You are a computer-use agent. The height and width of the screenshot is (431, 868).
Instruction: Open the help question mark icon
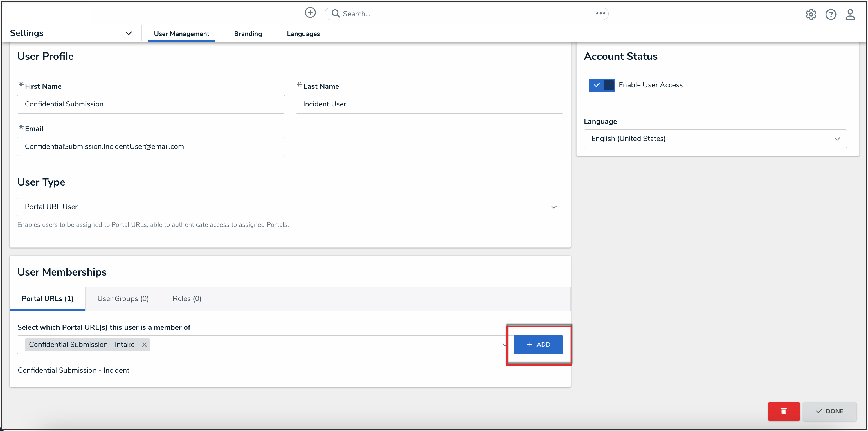(831, 15)
